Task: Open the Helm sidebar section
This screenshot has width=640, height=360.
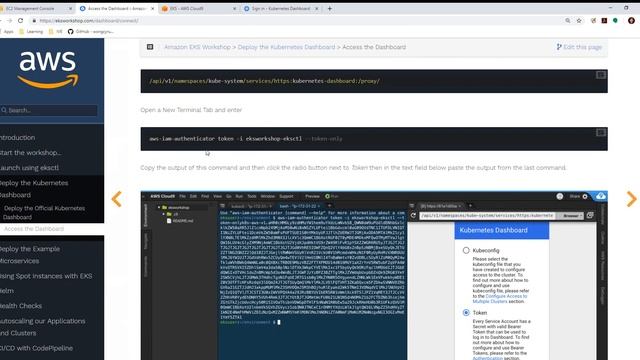Action: [x=7, y=291]
